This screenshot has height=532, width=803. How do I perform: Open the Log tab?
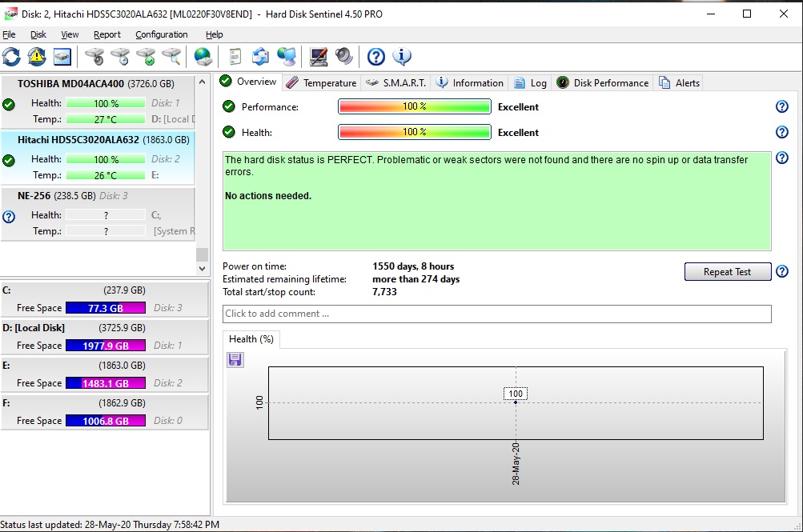click(530, 83)
